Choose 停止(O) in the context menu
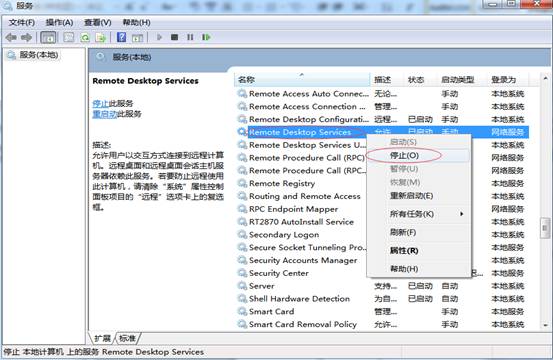 [x=418, y=155]
